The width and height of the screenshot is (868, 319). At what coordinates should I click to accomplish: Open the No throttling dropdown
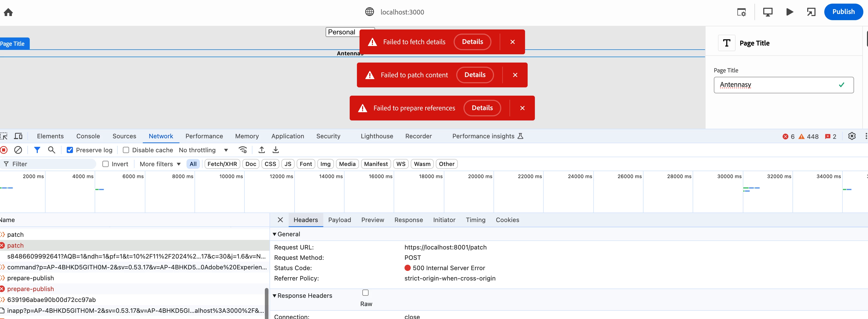(x=204, y=150)
